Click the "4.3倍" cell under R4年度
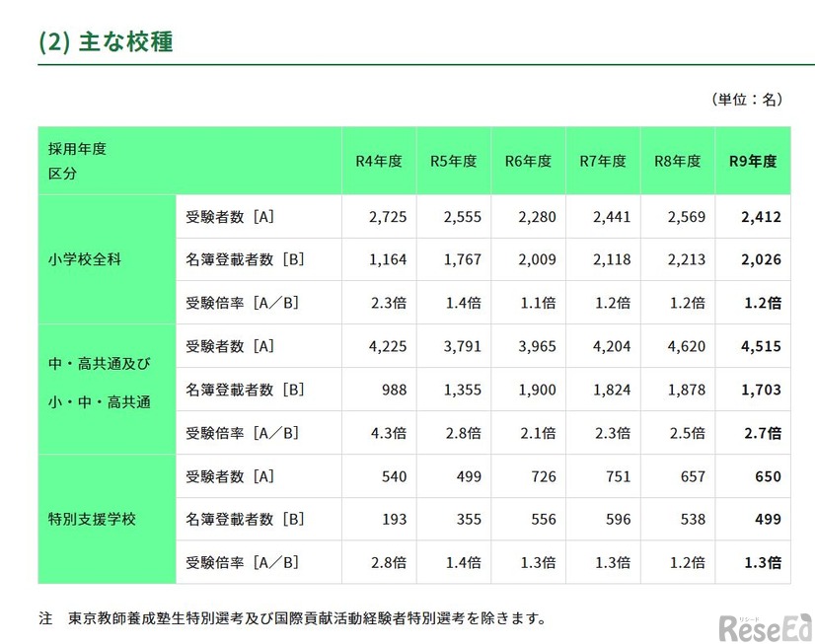The image size is (815, 644). pos(389,433)
